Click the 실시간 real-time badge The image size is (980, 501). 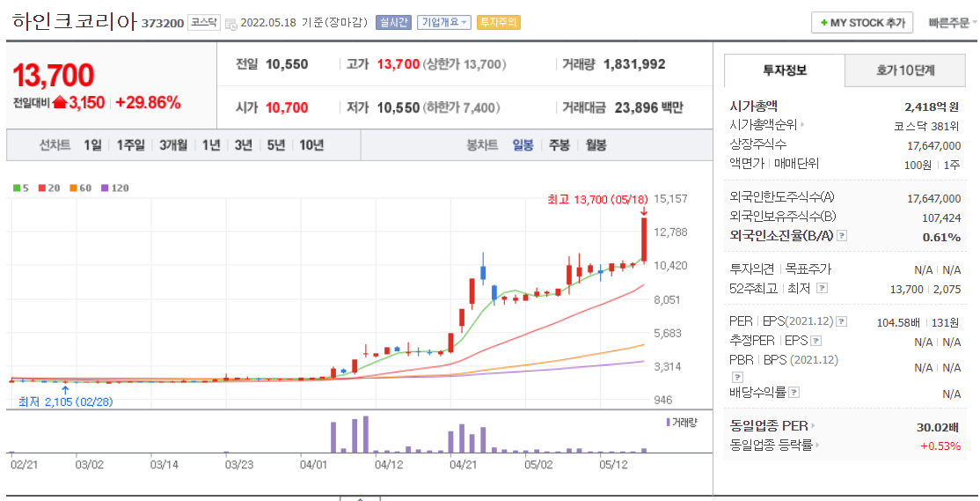pyautogui.click(x=392, y=23)
